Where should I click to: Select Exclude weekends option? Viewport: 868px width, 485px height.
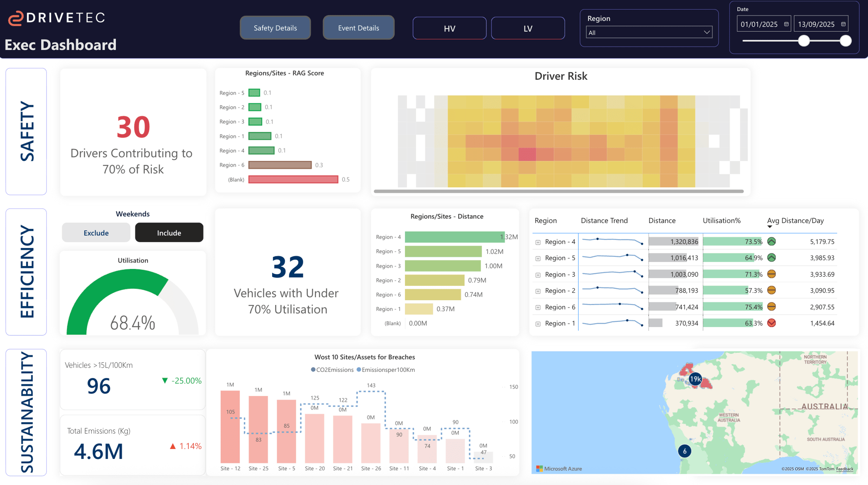pyautogui.click(x=96, y=233)
